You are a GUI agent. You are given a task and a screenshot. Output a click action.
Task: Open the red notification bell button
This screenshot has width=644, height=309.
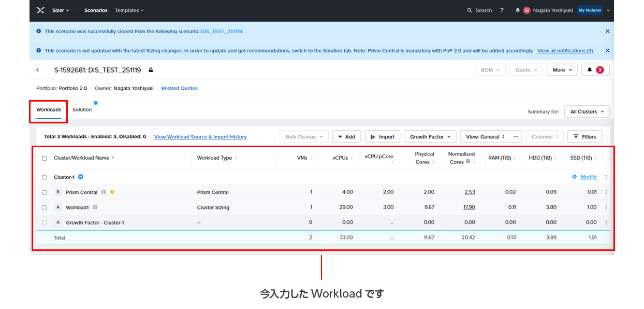(595, 70)
